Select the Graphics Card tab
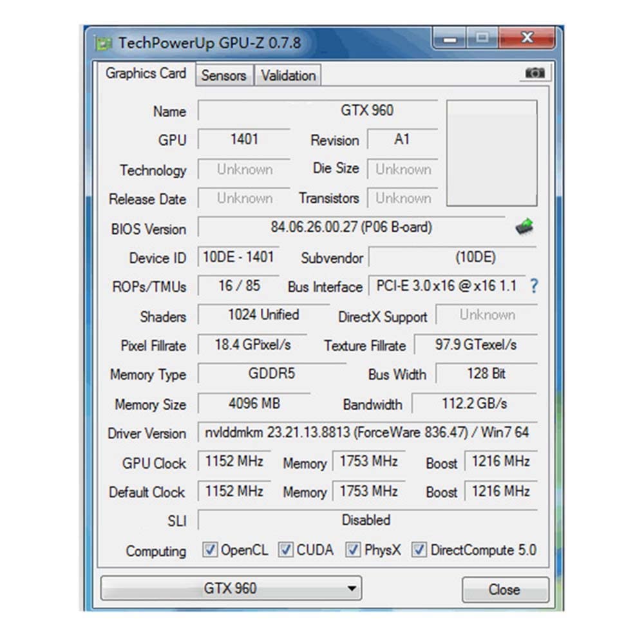 146,73
